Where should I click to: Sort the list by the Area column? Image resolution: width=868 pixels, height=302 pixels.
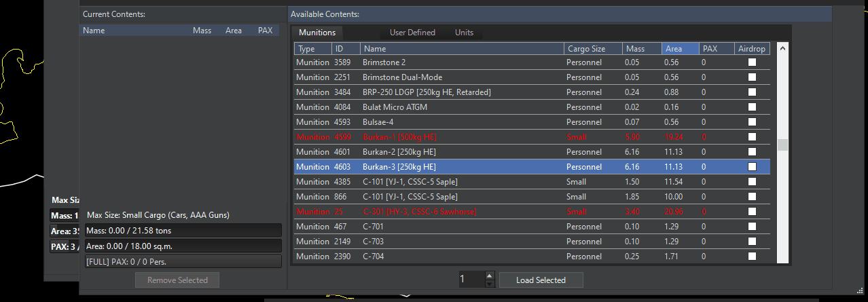(x=680, y=49)
